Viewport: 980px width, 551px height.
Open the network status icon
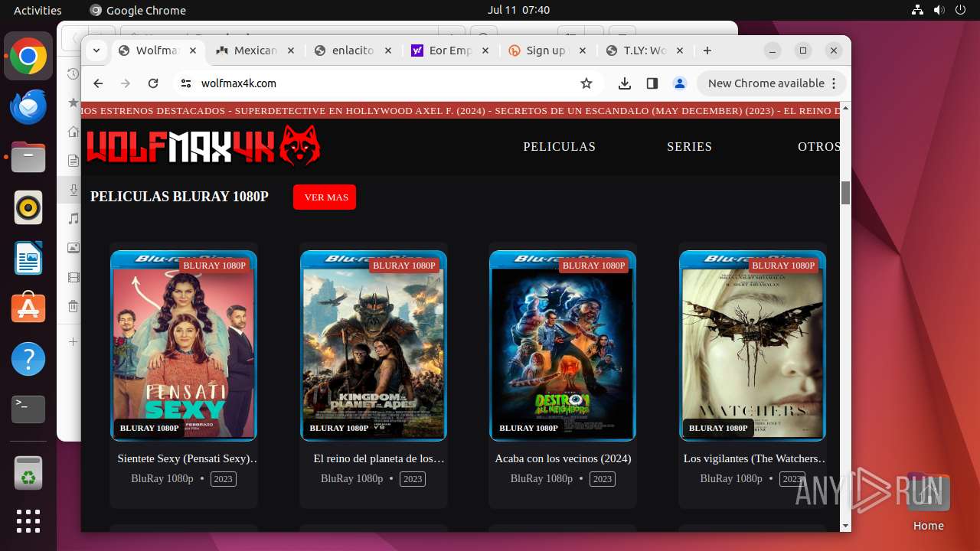(917, 10)
